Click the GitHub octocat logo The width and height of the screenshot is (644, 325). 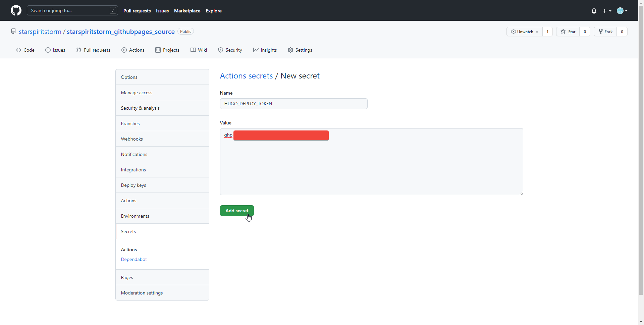pos(16,10)
